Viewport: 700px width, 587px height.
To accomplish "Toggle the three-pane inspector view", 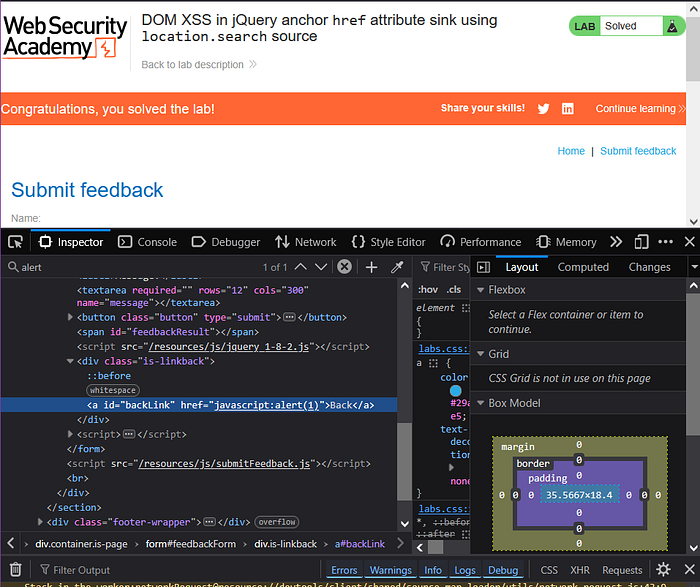I will (x=483, y=267).
